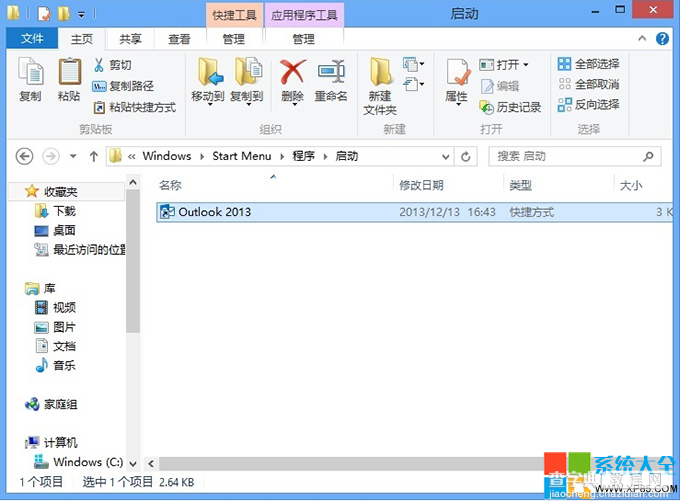This screenshot has width=680, height=501.
Task: Open the recent locations dropdown arrow
Action: coord(73,156)
